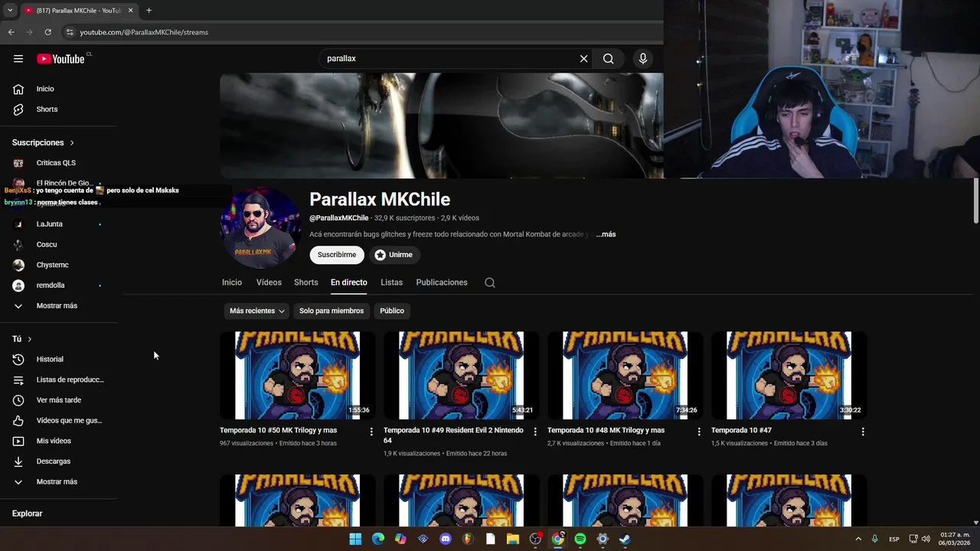Viewport: 980px width, 551px height.
Task: Go back in browser history
Action: (11, 32)
